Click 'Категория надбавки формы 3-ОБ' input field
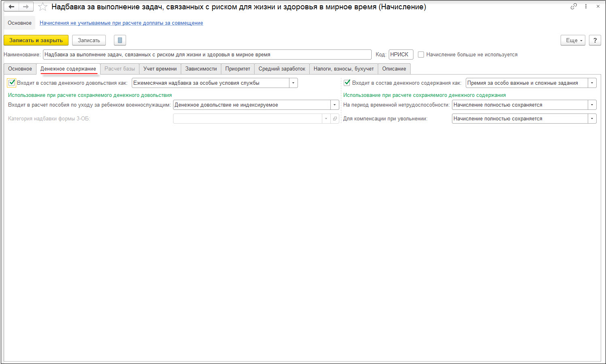The image size is (606, 364). coord(248,119)
